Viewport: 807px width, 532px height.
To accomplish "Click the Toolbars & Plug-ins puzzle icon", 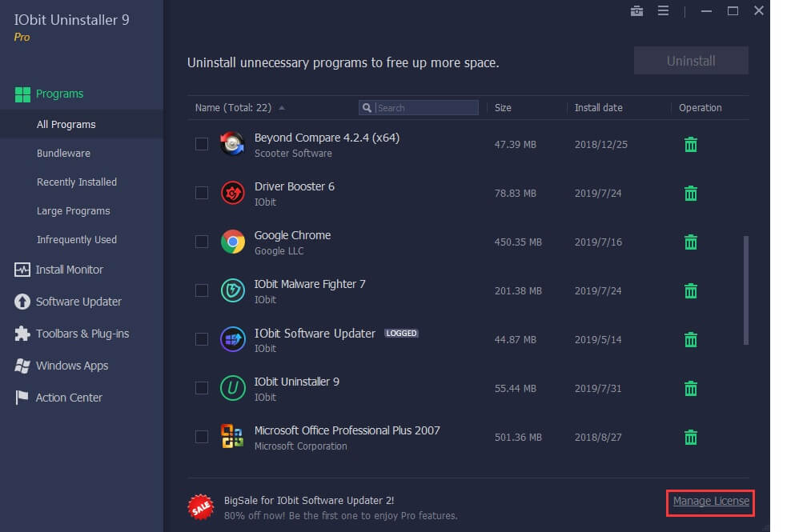I will coord(22,334).
